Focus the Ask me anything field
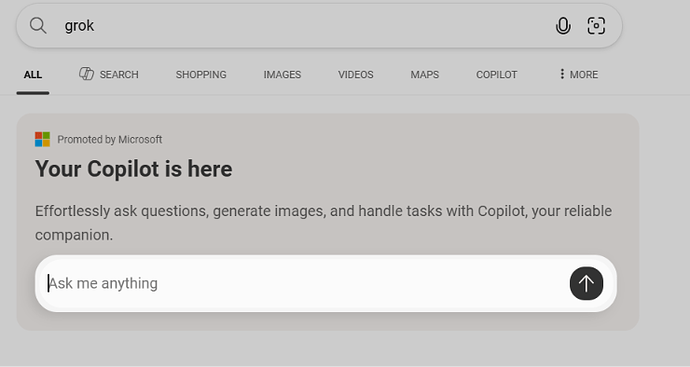 tap(304, 283)
